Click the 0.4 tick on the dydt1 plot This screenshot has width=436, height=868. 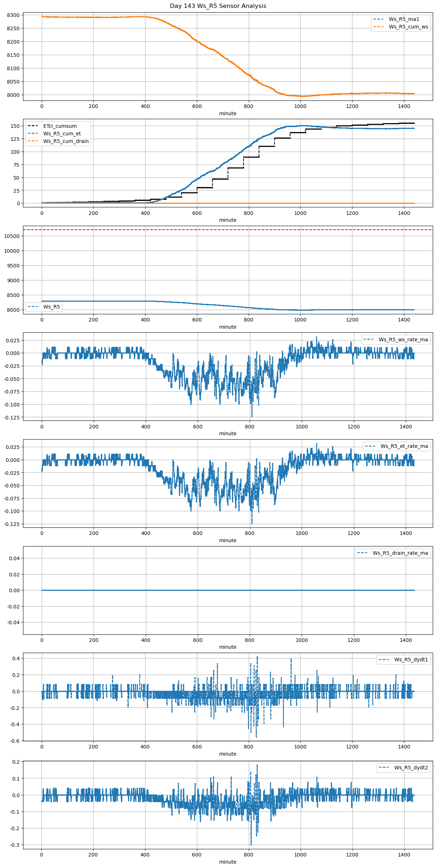[x=16, y=658]
